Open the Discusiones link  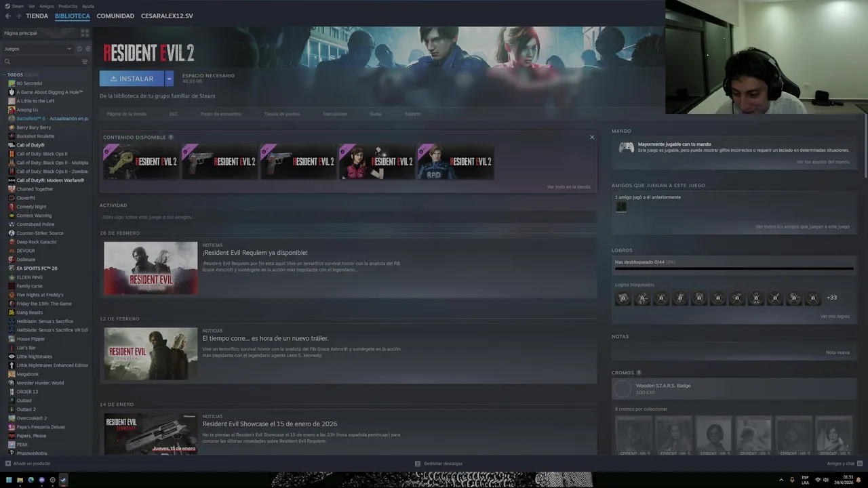pos(335,114)
